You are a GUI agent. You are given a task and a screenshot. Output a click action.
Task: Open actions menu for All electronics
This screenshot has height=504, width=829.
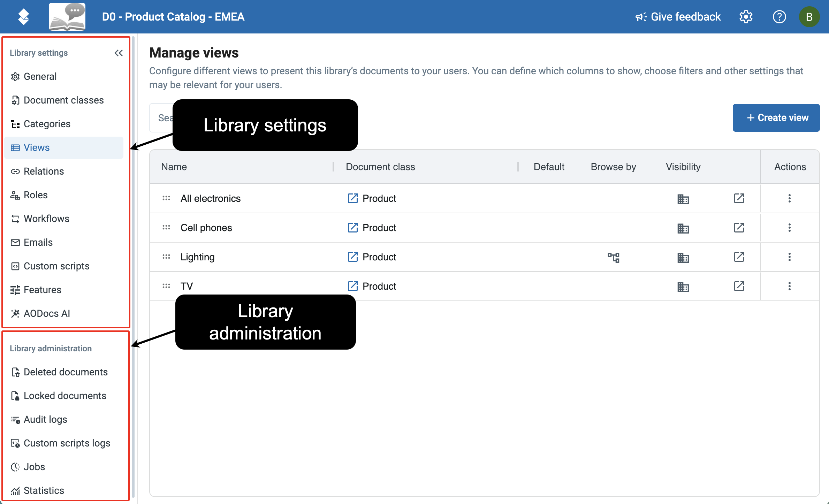click(x=790, y=198)
